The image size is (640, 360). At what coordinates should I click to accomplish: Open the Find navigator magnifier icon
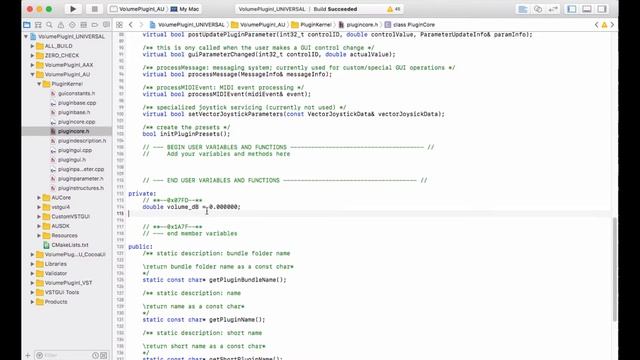click(49, 25)
